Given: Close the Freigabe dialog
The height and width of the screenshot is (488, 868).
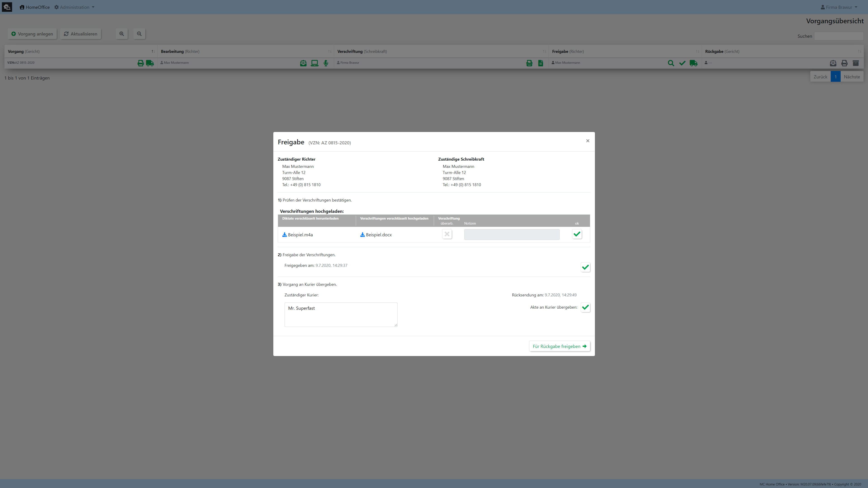Looking at the screenshot, I should [x=588, y=141].
